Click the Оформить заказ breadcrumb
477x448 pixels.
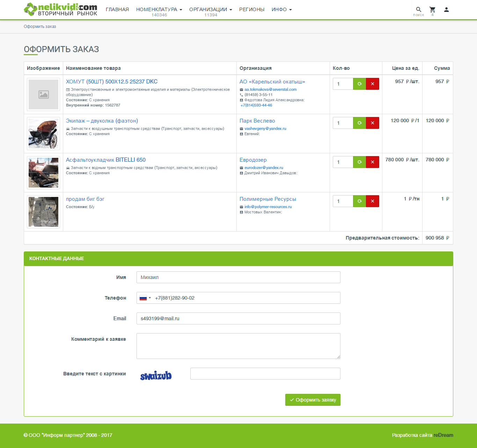40,27
